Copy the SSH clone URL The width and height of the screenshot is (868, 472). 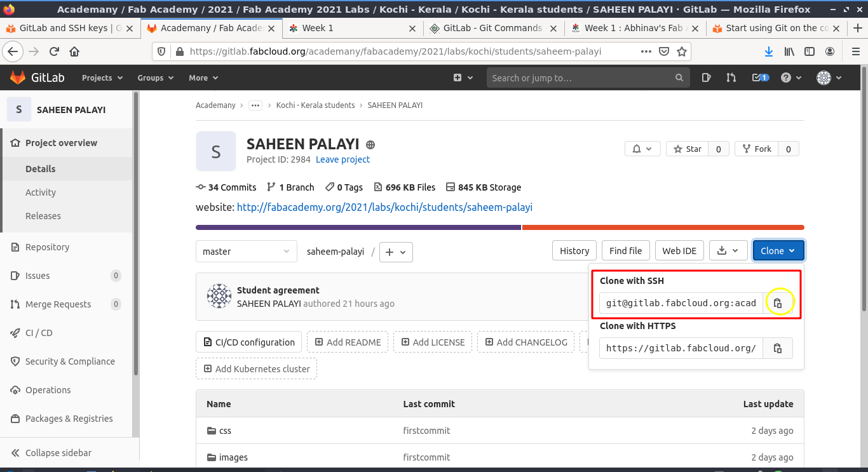click(x=778, y=303)
